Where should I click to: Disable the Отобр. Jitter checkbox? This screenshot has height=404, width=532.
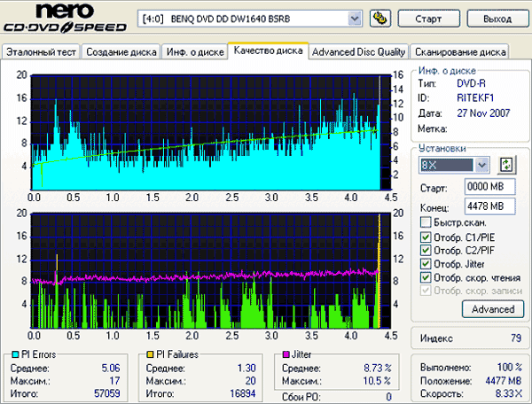coord(426,264)
